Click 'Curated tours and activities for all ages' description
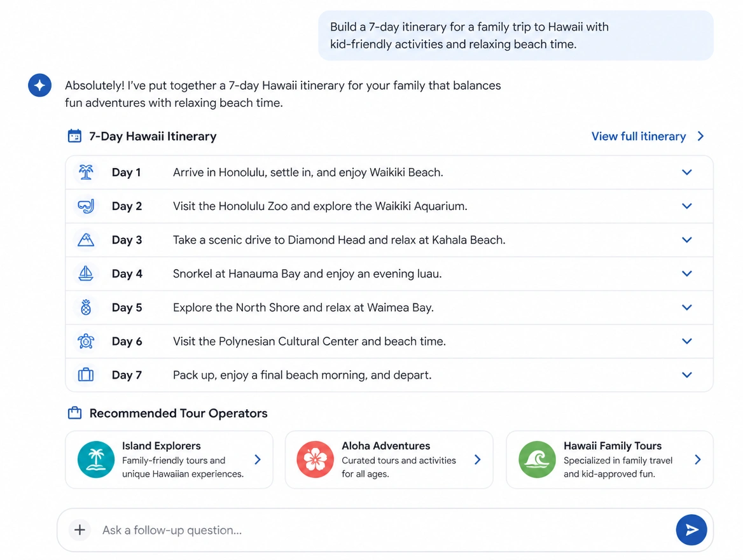 click(398, 467)
